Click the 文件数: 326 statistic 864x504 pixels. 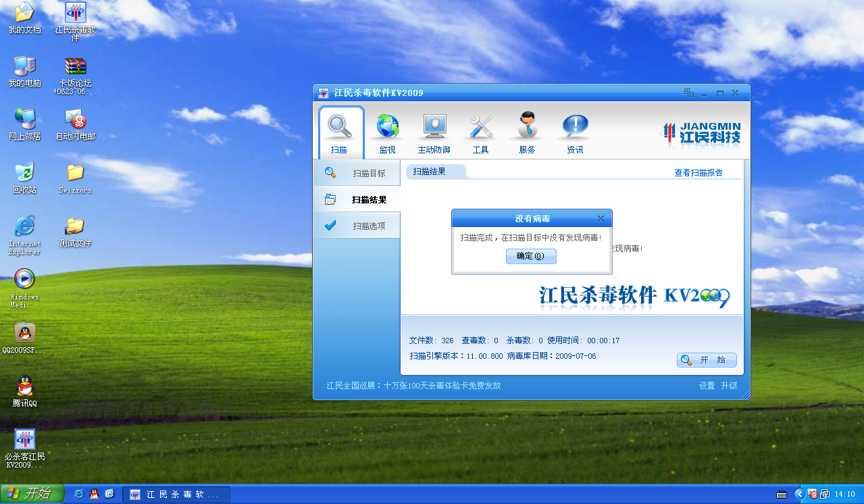(x=431, y=341)
